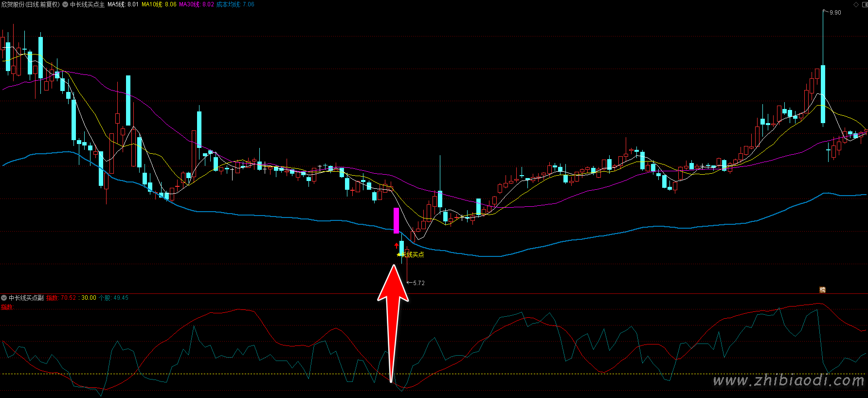This screenshot has height=398, width=868.
Task: Click the 9.90 high price flag
Action: point(835,13)
